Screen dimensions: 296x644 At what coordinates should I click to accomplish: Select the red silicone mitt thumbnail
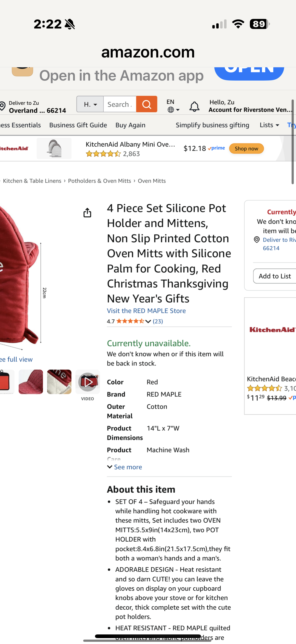[x=30, y=382]
